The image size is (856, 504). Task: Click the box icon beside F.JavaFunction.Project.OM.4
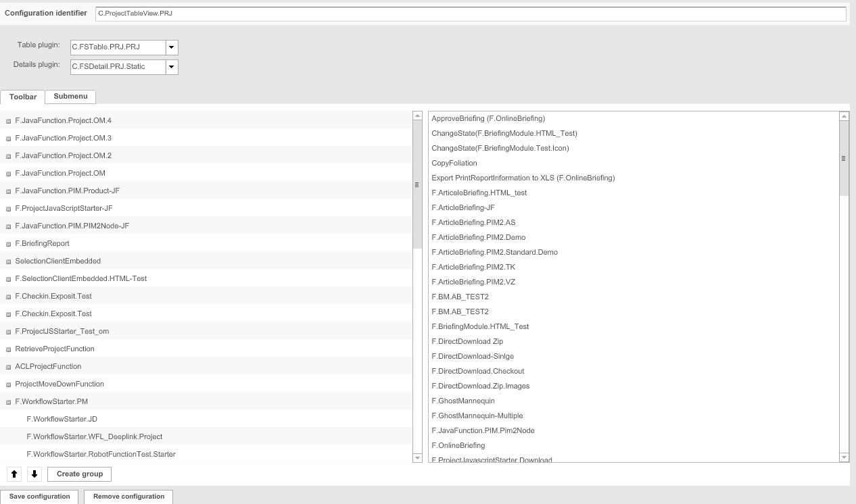point(7,120)
